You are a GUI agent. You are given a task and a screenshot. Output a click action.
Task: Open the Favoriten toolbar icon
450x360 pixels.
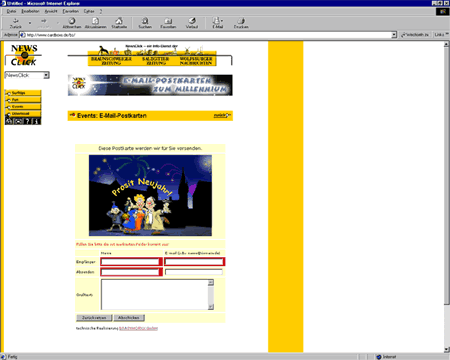168,23
